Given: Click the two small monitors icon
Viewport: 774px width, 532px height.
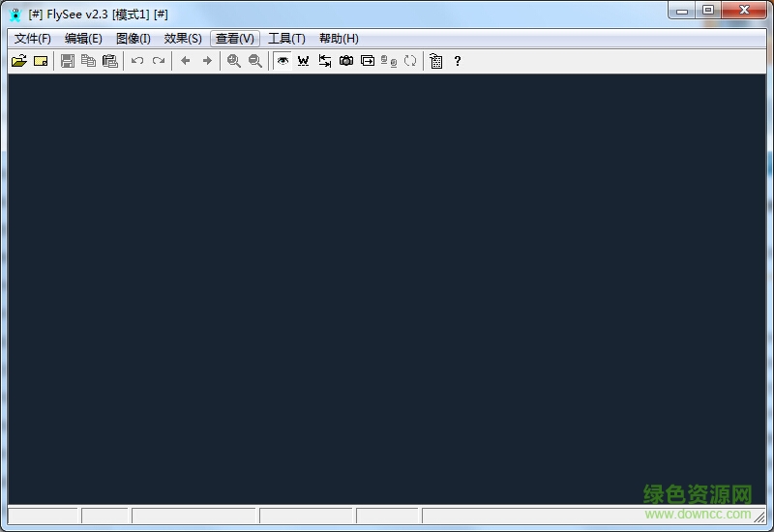Looking at the screenshot, I should 389,61.
